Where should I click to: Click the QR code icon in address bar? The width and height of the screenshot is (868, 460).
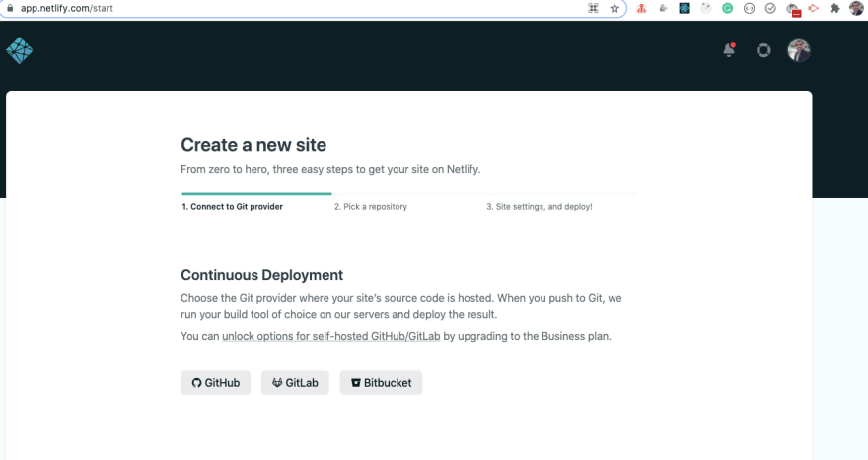pos(593,8)
